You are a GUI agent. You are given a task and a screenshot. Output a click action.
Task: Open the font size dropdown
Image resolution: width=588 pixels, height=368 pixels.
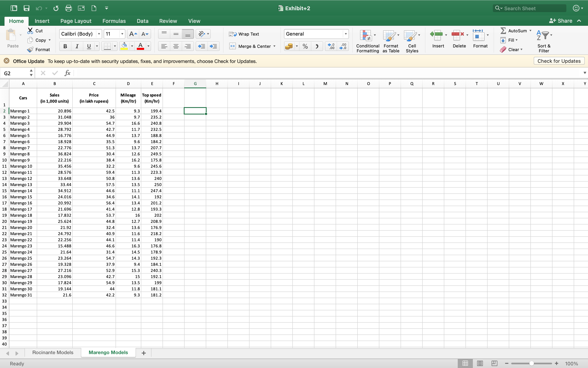pos(122,34)
